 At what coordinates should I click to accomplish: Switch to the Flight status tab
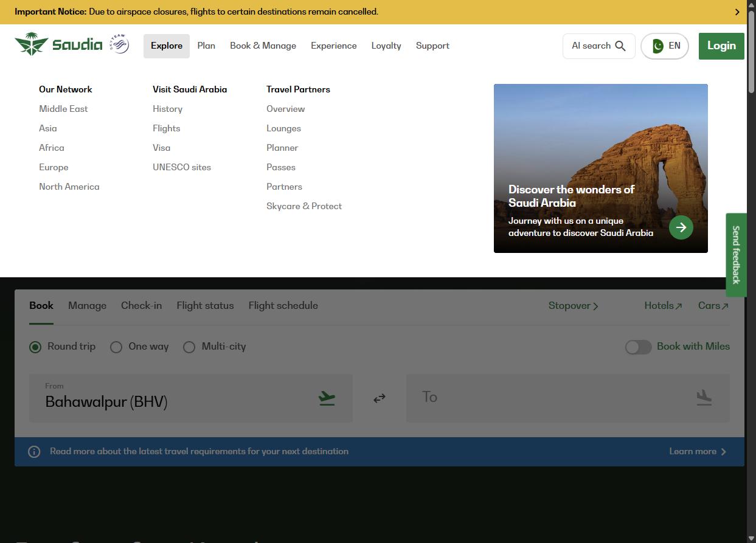[x=205, y=306]
